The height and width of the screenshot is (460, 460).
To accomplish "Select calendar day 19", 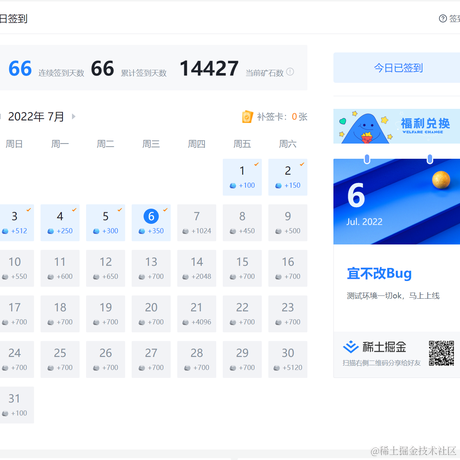I will coord(106,314).
